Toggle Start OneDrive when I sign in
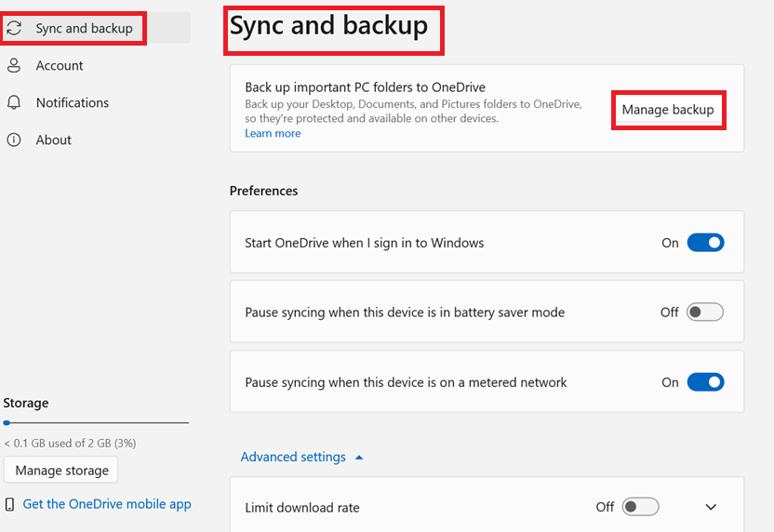This screenshot has width=774, height=532. point(705,243)
